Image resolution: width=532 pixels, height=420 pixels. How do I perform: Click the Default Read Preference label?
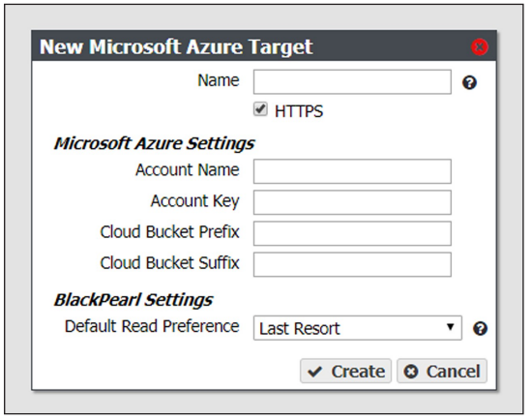coord(152,326)
